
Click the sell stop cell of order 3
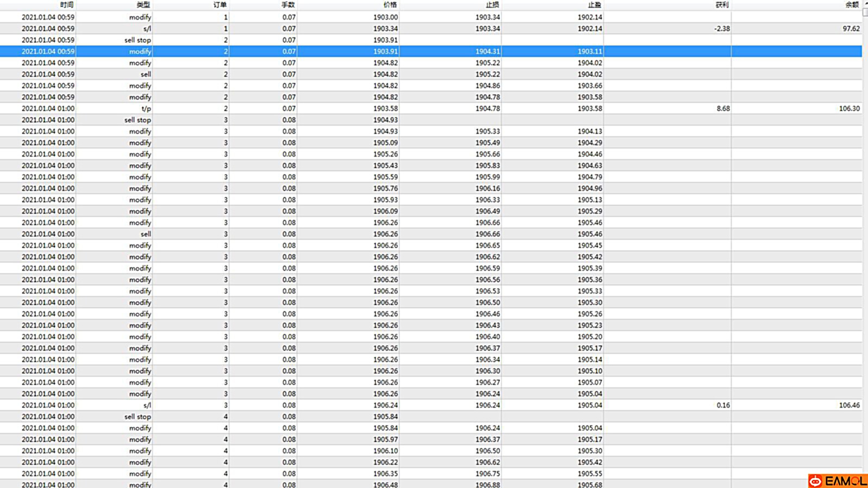point(138,120)
